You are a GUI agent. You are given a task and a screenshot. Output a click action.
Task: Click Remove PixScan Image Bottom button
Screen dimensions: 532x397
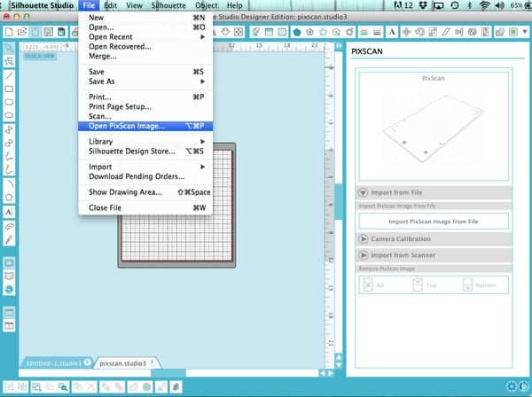pyautogui.click(x=480, y=285)
